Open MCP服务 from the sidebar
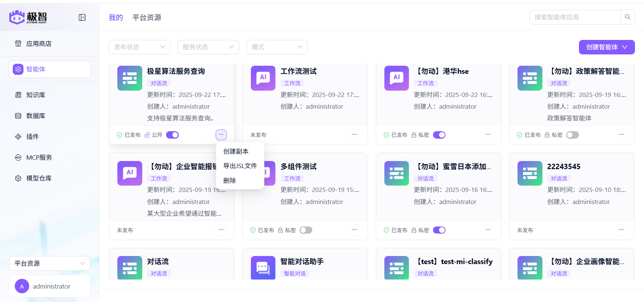Screen dimensions: 644x302 point(39,157)
